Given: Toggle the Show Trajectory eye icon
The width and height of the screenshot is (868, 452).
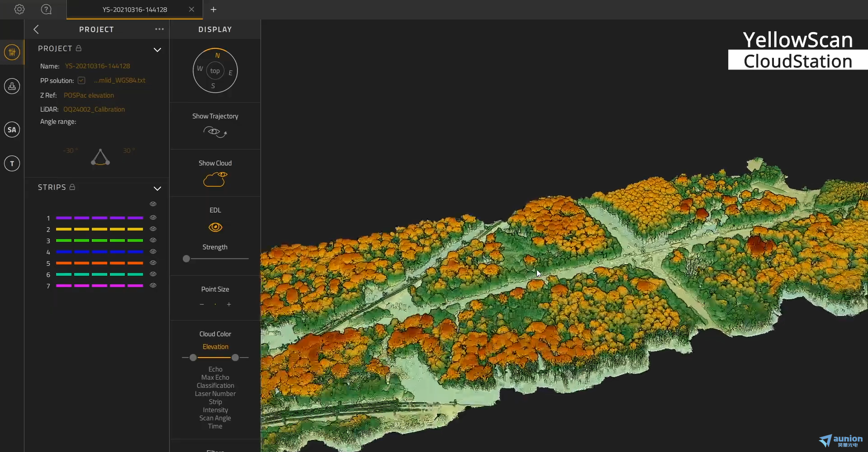Looking at the screenshot, I should pos(215,132).
